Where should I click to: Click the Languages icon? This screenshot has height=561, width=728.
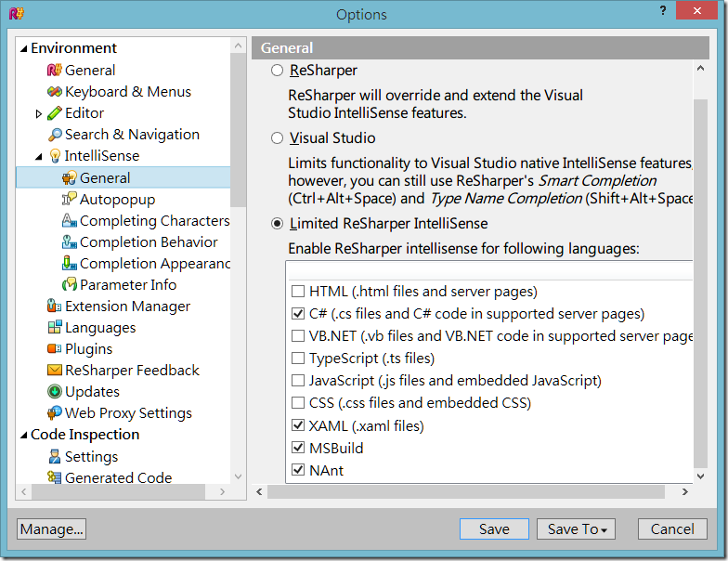point(54,327)
